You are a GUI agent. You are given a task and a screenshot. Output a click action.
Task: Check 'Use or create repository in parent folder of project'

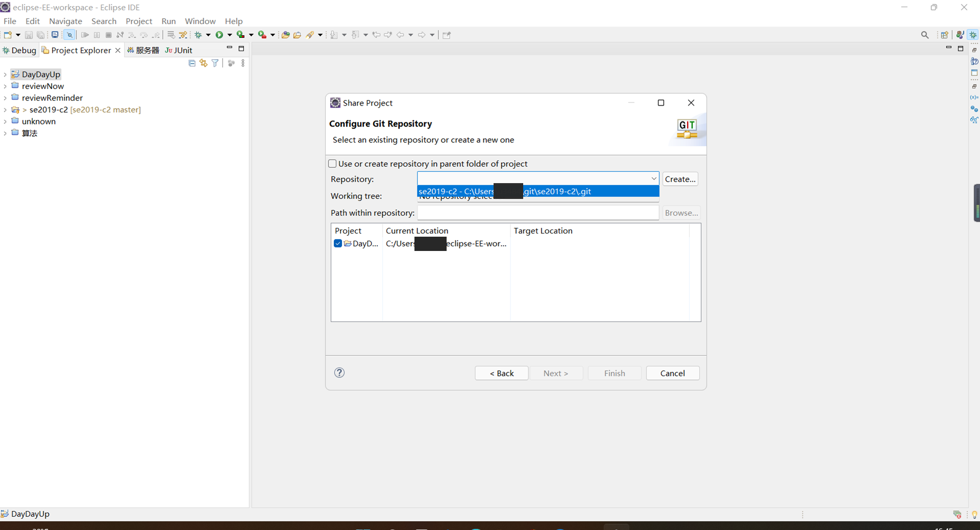point(332,163)
